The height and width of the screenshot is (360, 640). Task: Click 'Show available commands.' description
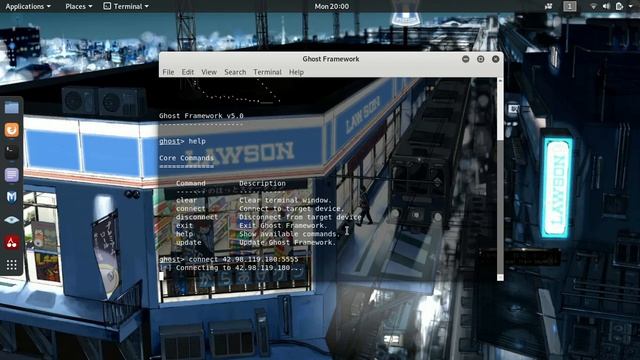coord(289,234)
